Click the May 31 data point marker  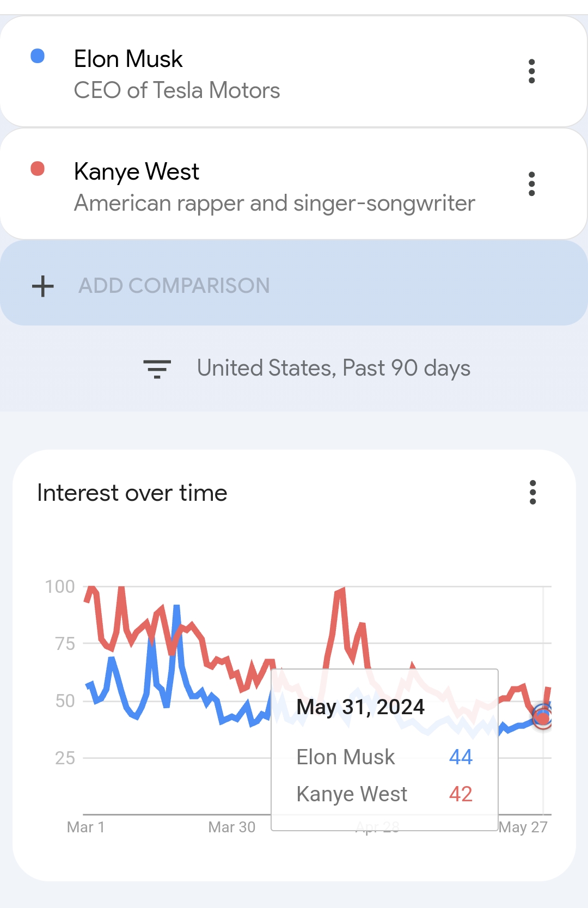click(543, 717)
